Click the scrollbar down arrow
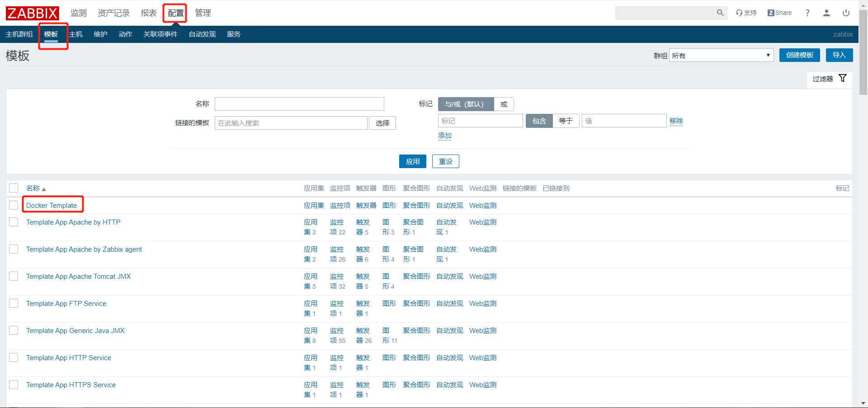Image resolution: width=868 pixels, height=408 pixels. click(863, 403)
